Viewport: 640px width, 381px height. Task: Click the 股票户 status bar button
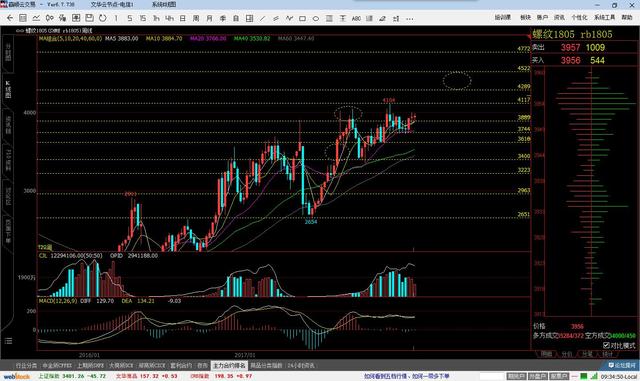click(559, 376)
